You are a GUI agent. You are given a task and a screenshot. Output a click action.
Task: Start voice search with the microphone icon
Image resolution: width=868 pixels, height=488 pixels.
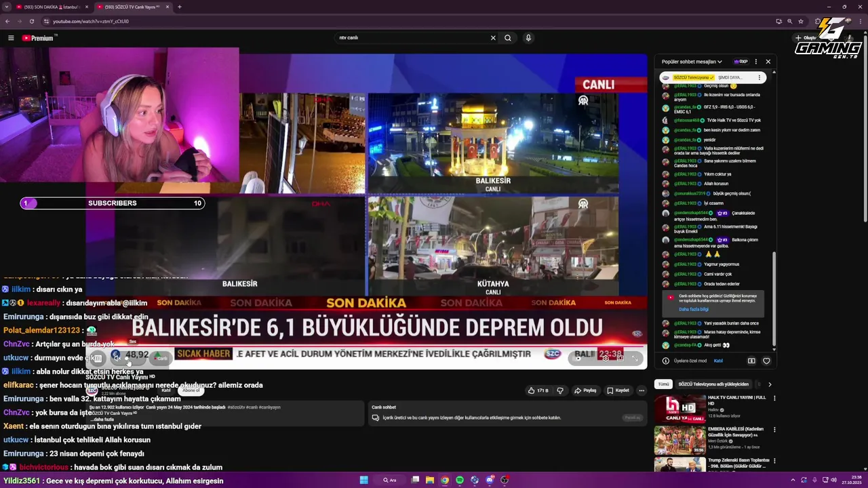point(528,38)
